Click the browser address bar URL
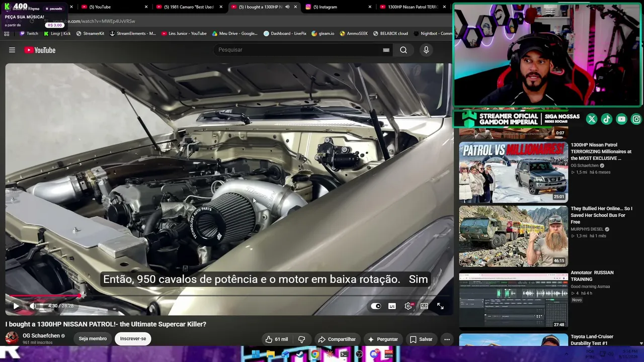 coord(94,21)
